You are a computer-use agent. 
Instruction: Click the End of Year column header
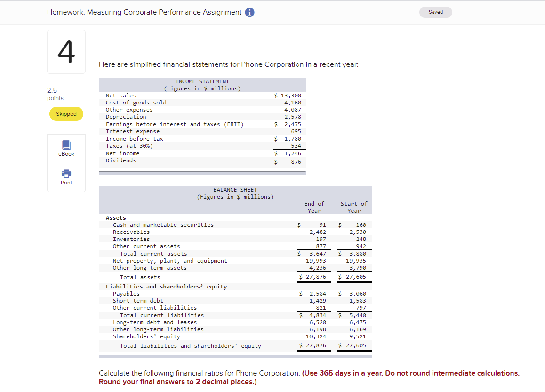coord(314,207)
